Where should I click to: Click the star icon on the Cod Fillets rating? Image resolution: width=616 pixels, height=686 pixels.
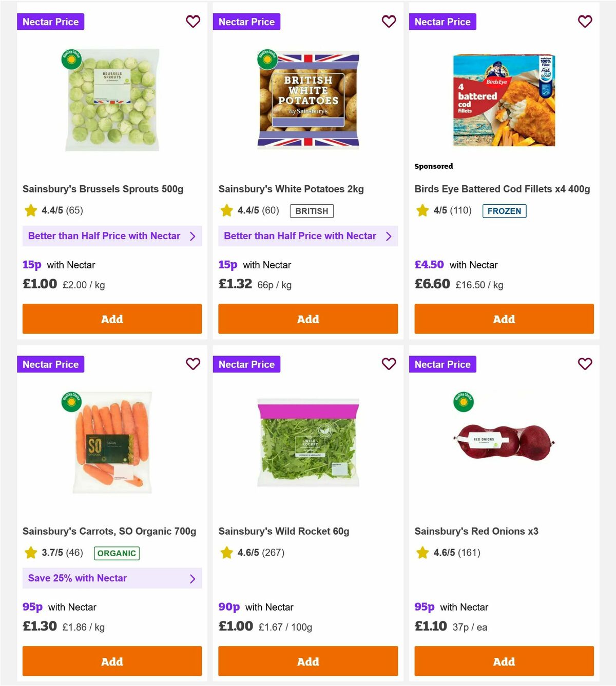click(x=422, y=210)
